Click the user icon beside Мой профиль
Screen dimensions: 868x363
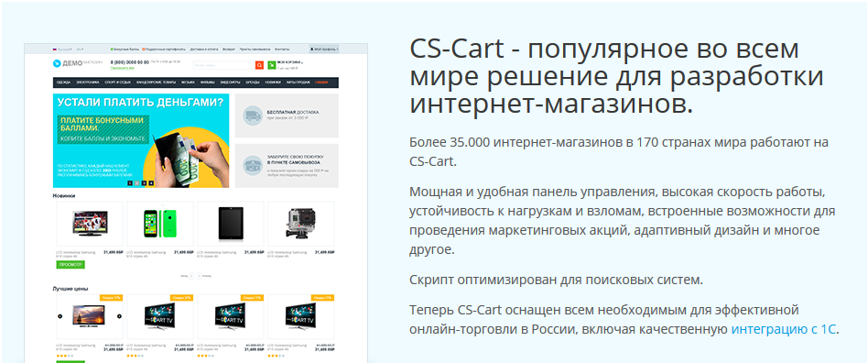coord(311,49)
